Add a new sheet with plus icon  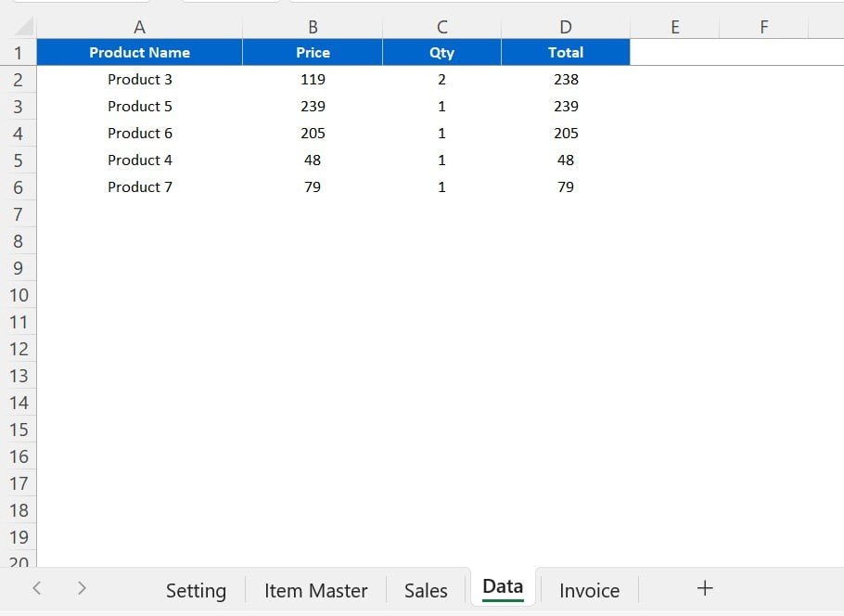(705, 588)
